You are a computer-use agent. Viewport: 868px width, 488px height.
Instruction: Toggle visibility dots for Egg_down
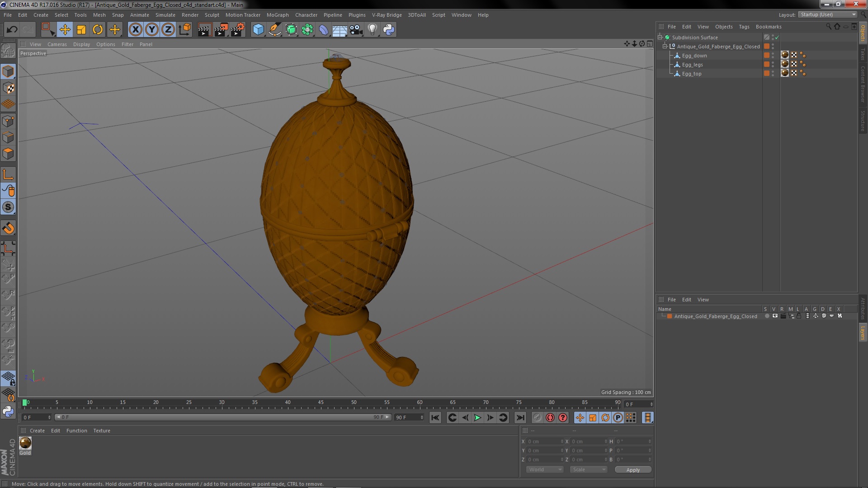click(x=773, y=55)
